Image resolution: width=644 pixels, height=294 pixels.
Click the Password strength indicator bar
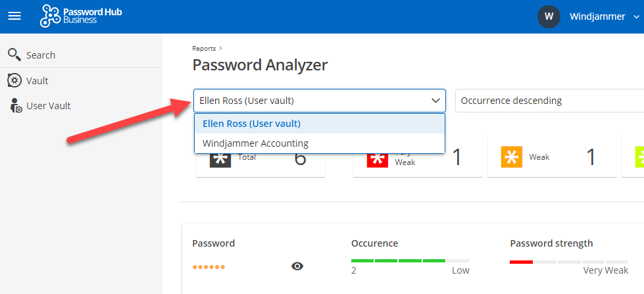point(569,262)
